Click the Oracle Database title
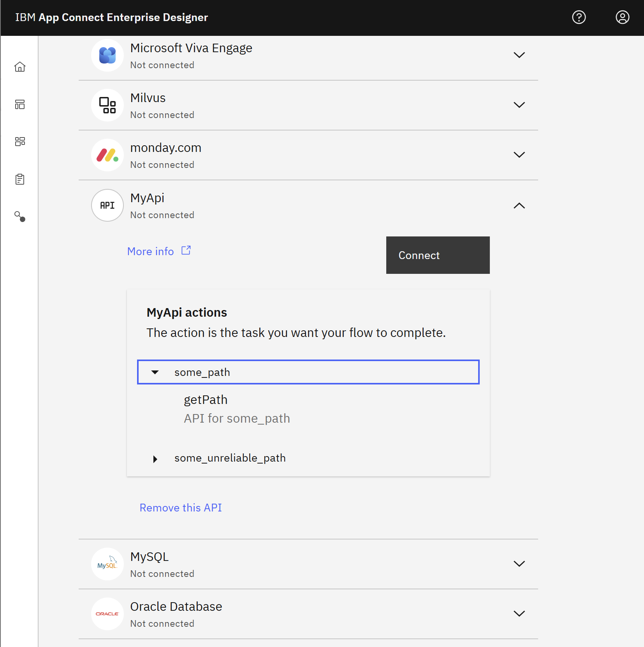 (176, 606)
